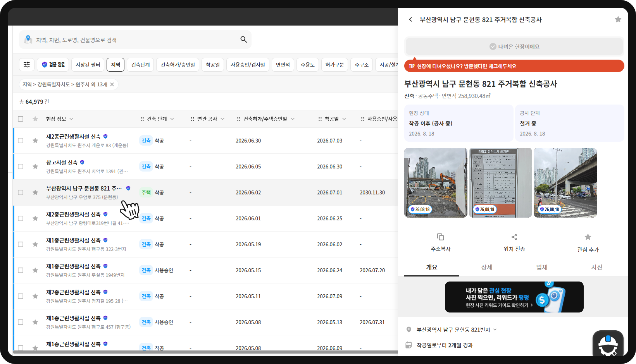Open the 허가구분 filter chip
This screenshot has width=636, height=364.
pyautogui.click(x=334, y=65)
